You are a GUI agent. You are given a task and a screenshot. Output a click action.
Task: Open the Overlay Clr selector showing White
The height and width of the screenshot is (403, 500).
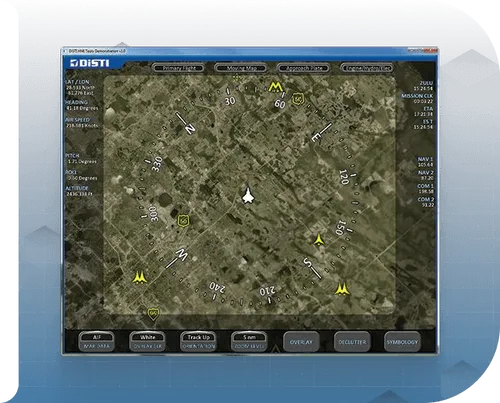point(147,341)
